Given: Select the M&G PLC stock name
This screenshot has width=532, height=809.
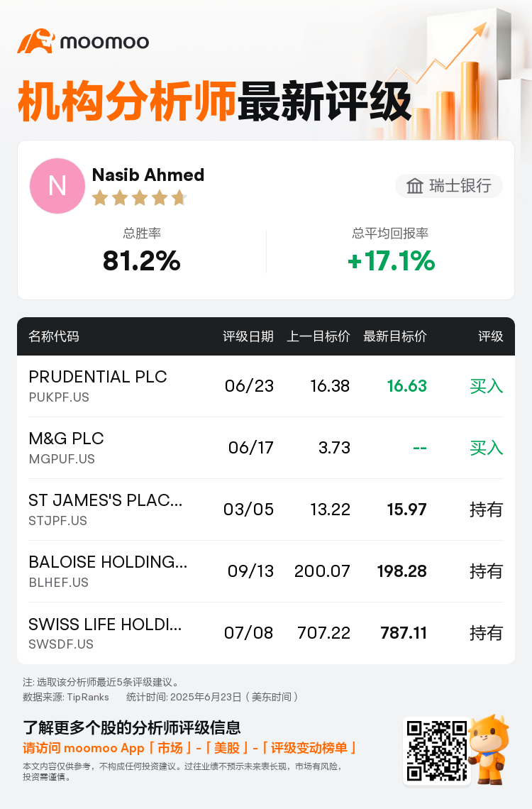Looking at the screenshot, I should pyautogui.click(x=66, y=439).
